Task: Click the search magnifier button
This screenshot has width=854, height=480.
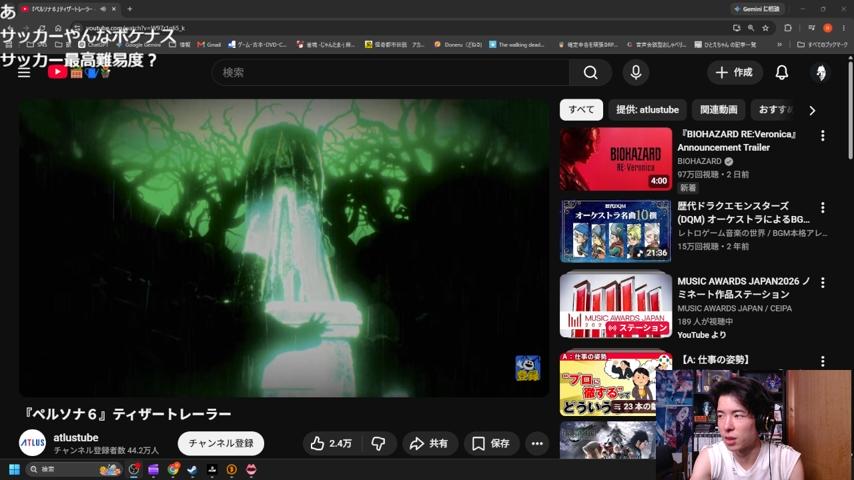Action: click(x=590, y=72)
